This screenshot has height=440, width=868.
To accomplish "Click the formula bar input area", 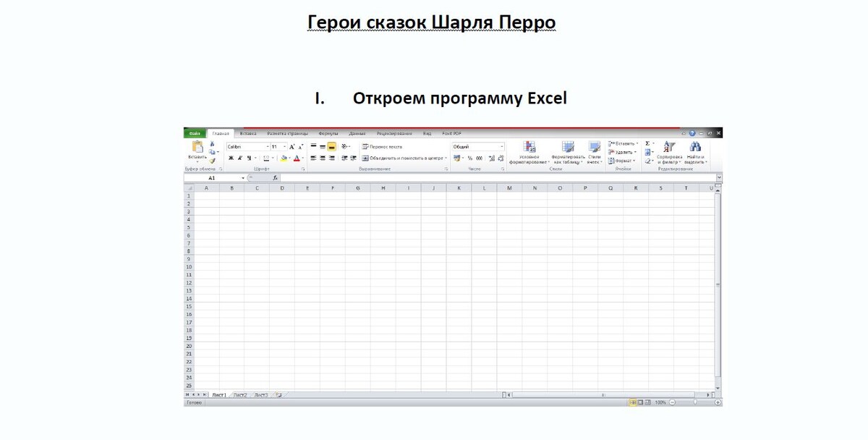I will point(498,178).
